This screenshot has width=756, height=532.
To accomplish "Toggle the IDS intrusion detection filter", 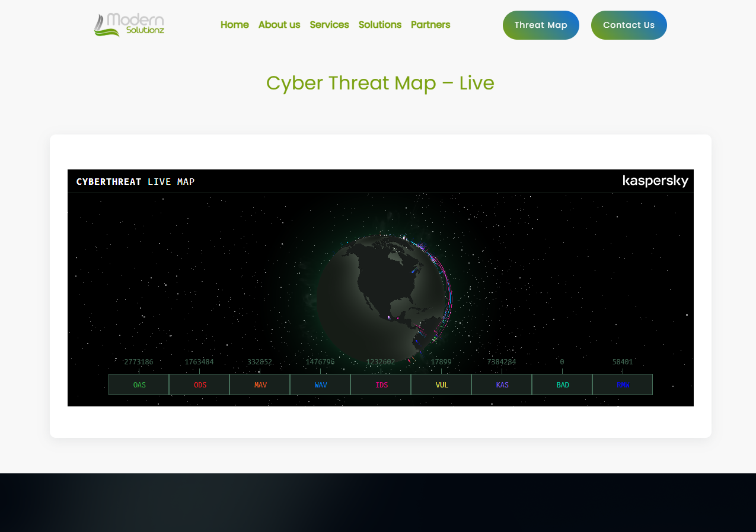I will pyautogui.click(x=381, y=384).
